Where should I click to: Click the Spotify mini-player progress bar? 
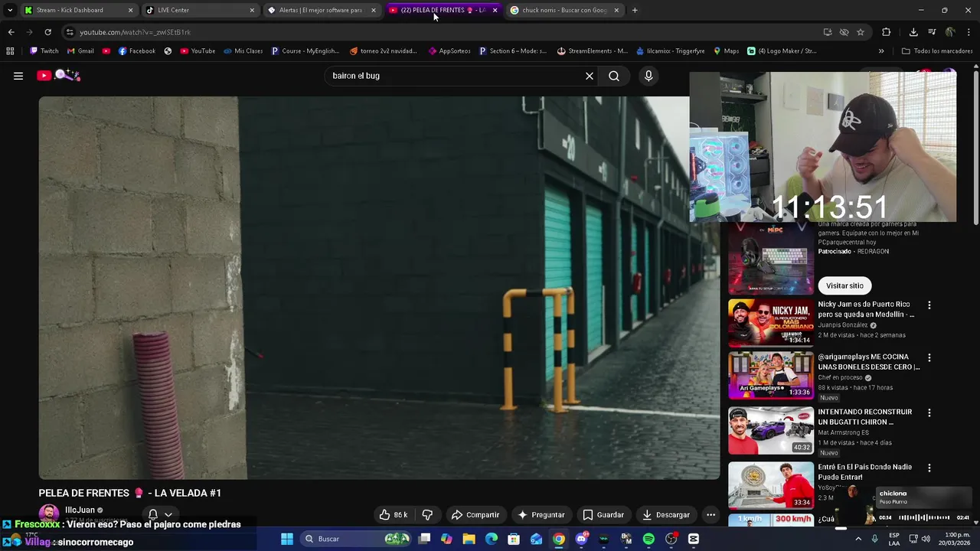[924, 518]
